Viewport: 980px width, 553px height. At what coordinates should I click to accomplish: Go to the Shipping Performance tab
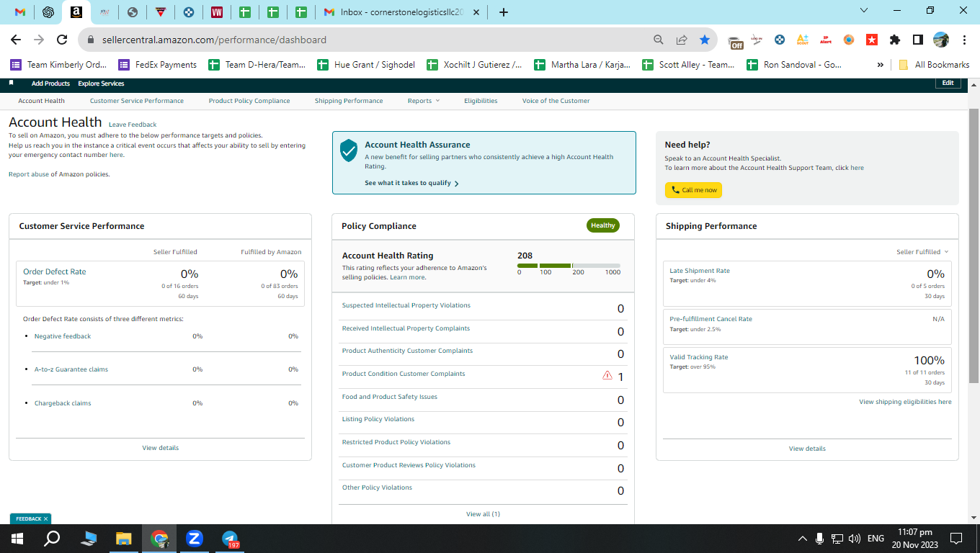tap(349, 101)
